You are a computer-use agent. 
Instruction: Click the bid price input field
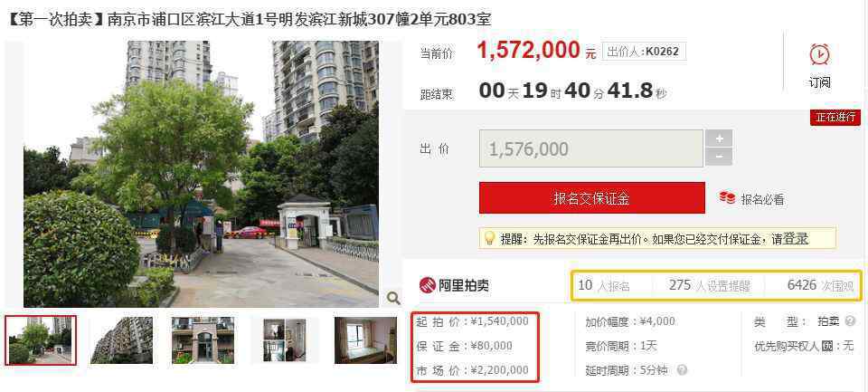(x=591, y=148)
